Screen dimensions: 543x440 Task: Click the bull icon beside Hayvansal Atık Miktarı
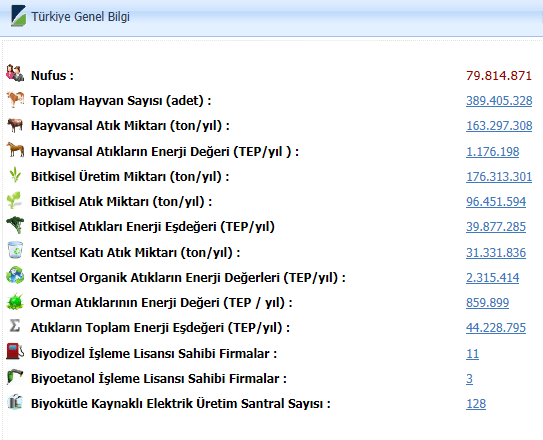pyautogui.click(x=15, y=125)
